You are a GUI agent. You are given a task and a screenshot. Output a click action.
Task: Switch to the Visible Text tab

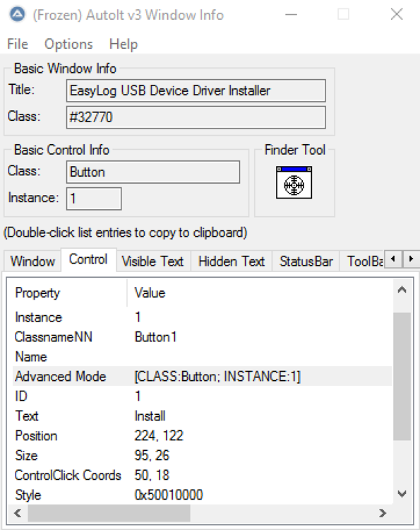pos(153,261)
